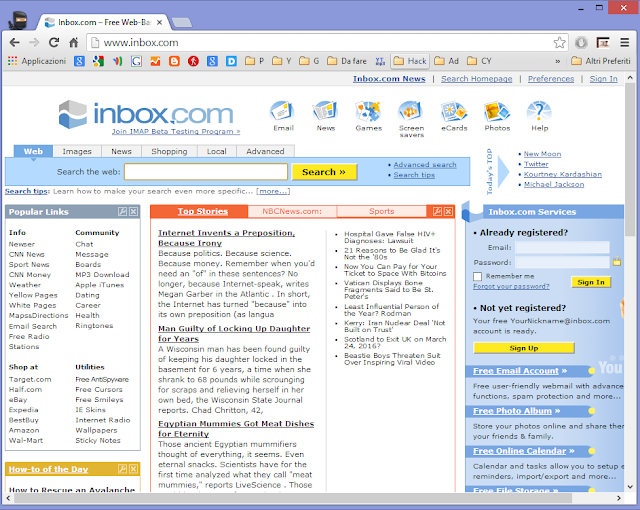Open Michael Jackson trending link
The height and width of the screenshot is (510, 640).
click(x=553, y=184)
